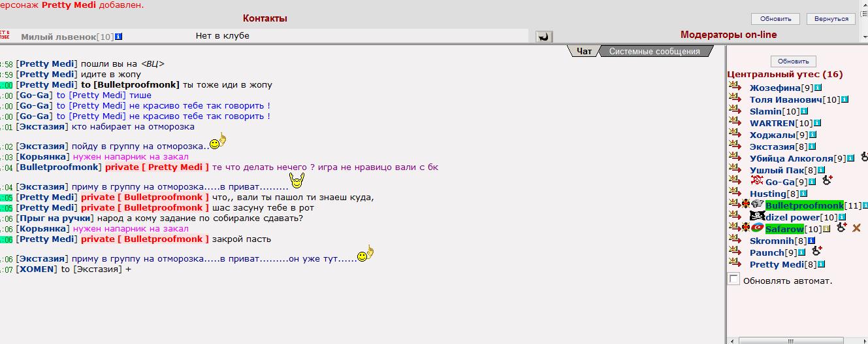Screen dimensions: 868x344
Task: Open info icon beside Slamin
Action: (805, 111)
